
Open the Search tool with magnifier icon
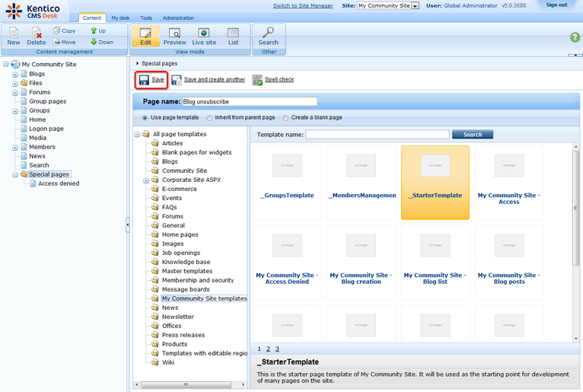pos(268,36)
